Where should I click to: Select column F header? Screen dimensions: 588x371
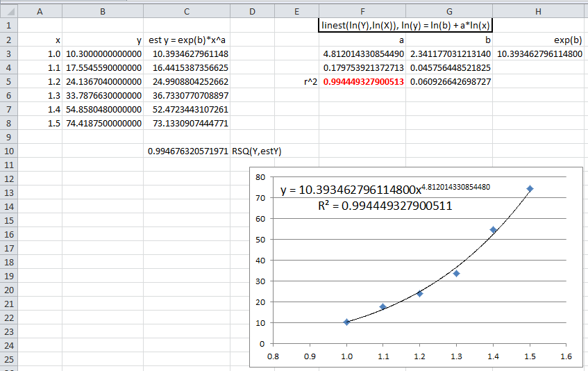pos(362,12)
